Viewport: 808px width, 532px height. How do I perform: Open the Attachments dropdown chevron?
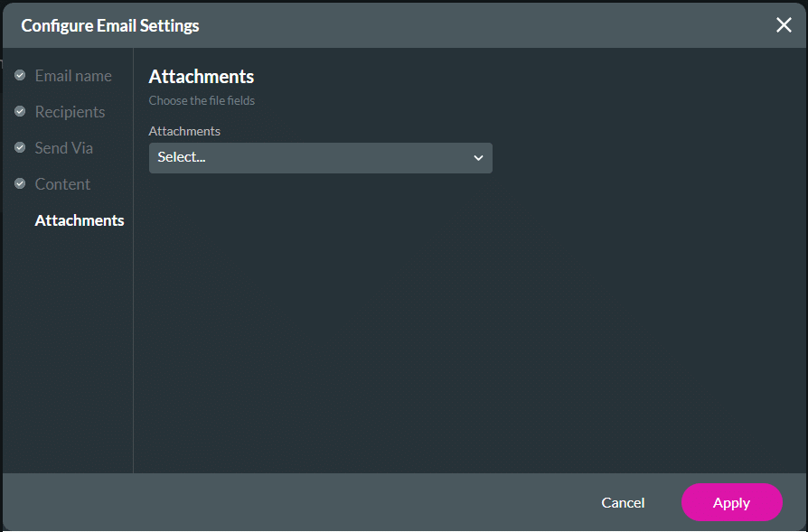click(478, 157)
